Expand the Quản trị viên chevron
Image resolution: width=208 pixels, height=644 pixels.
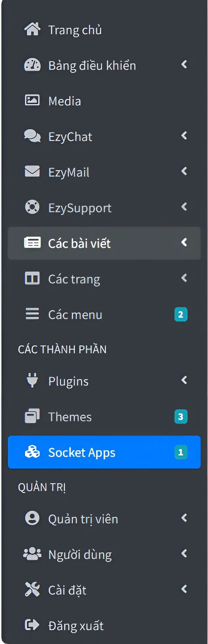pos(184,518)
